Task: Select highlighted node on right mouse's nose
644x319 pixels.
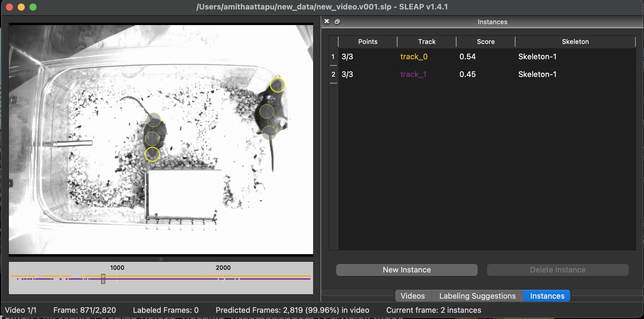Action: click(x=277, y=85)
